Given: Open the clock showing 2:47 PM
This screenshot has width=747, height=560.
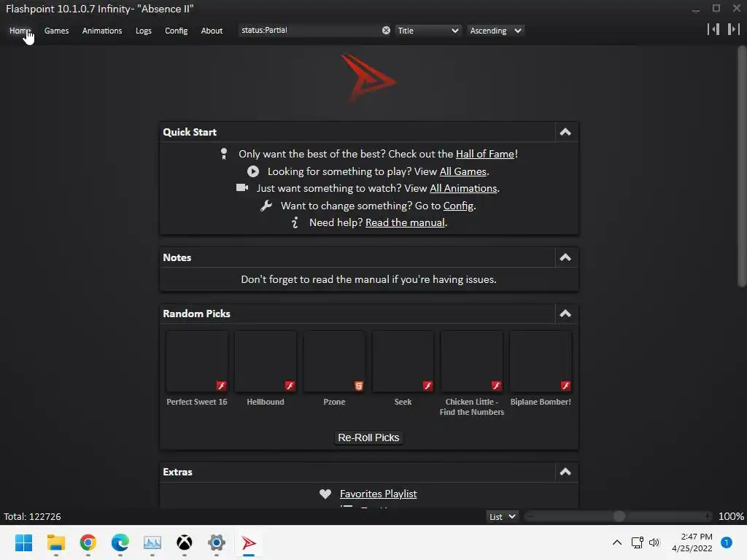Looking at the screenshot, I should click(692, 542).
